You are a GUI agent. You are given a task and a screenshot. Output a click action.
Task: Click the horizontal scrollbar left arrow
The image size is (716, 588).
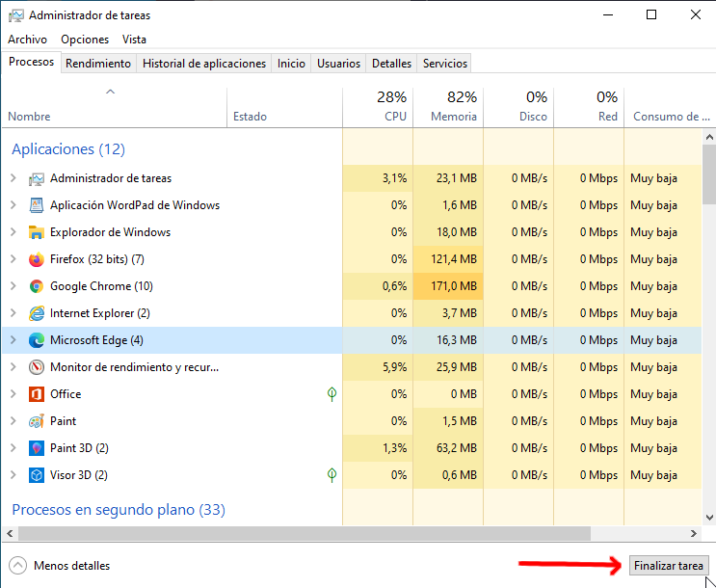click(x=10, y=533)
